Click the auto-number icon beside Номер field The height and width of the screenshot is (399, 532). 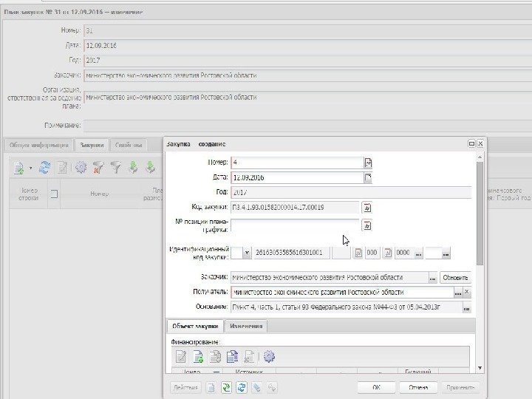[368, 163]
